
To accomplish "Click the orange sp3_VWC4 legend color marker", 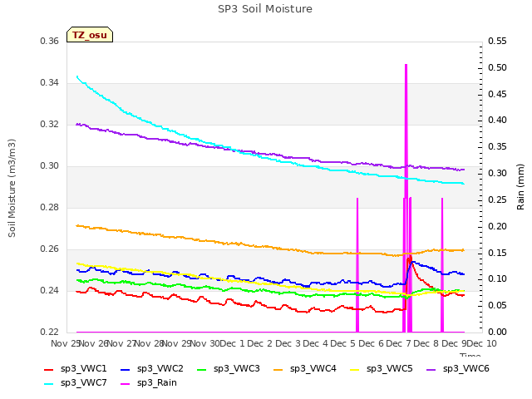I will [x=278, y=369].
